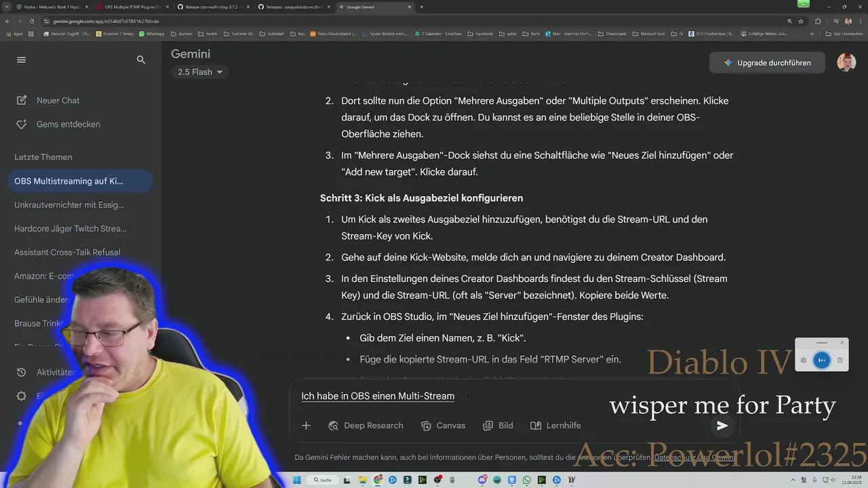Switch to Release obs-multi-rtmp 0.7.2 tab

coord(212,7)
